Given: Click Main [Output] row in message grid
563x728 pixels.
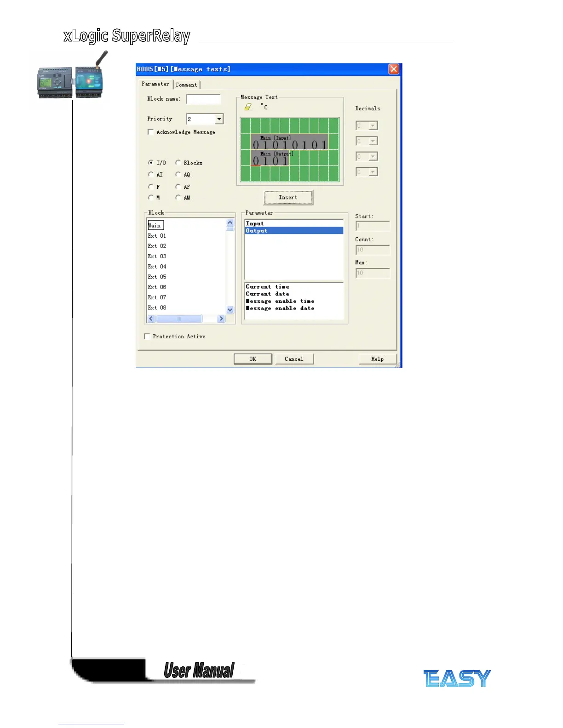Looking at the screenshot, I should (270, 159).
